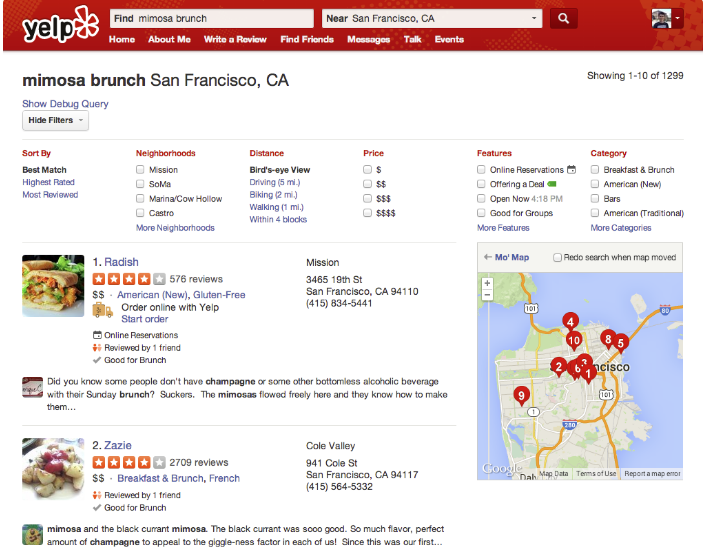Select Within 4 blocks distance
This screenshot has width=722, height=547.
point(278,220)
